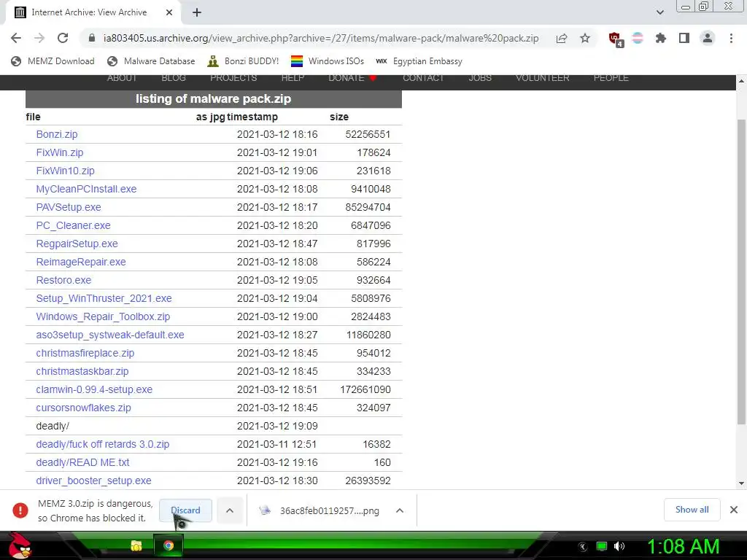Open the PAVSetup.exe link
Screen dimensions: 747x560
pos(69,207)
